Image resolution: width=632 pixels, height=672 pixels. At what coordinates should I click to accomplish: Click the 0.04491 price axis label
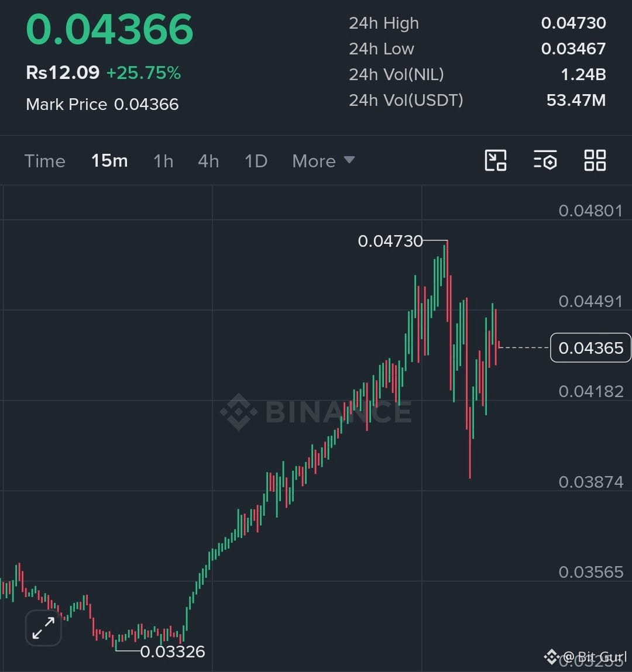pos(591,301)
